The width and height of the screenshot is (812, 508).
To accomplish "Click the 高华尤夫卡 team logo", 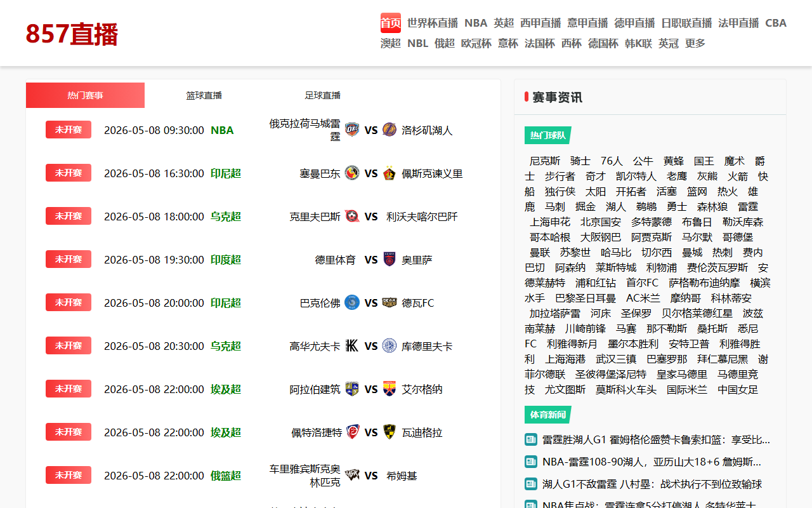I will 352,346.
